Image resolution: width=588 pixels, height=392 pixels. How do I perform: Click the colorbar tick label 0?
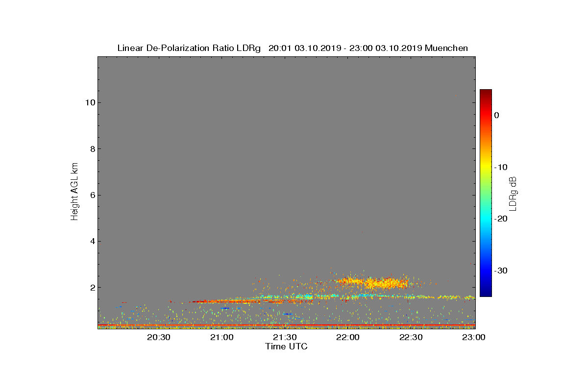click(x=497, y=115)
